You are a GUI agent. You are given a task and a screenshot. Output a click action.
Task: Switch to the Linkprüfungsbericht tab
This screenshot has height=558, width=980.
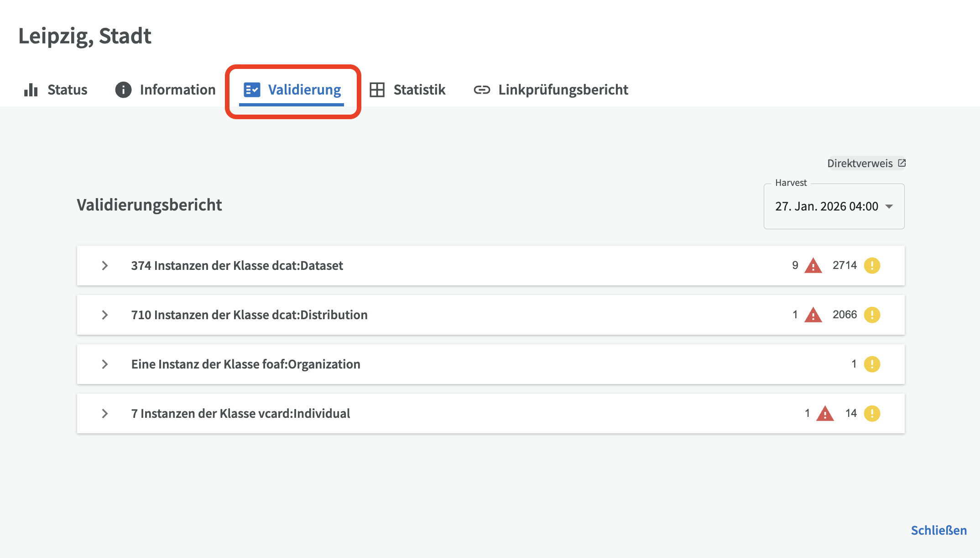tap(563, 90)
